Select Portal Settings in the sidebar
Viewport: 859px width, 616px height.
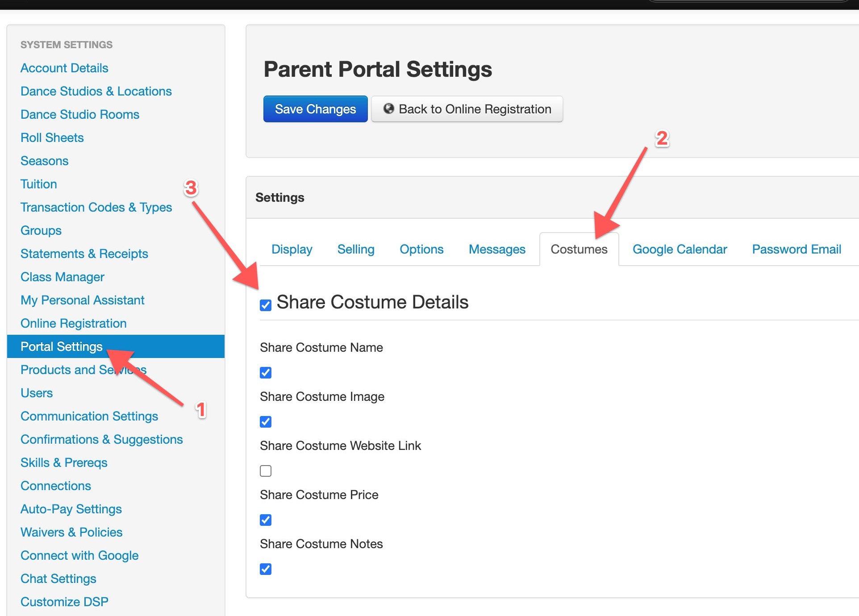(62, 346)
